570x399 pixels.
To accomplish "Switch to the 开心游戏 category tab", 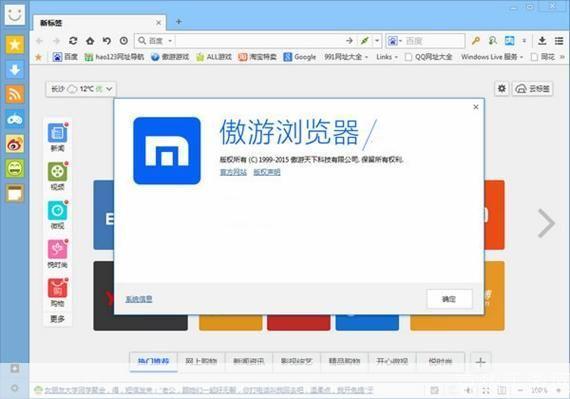I will [392, 361].
